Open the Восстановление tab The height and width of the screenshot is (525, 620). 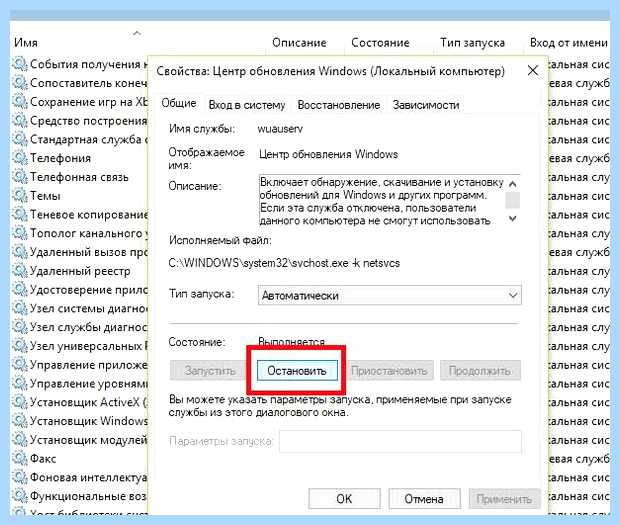338,105
